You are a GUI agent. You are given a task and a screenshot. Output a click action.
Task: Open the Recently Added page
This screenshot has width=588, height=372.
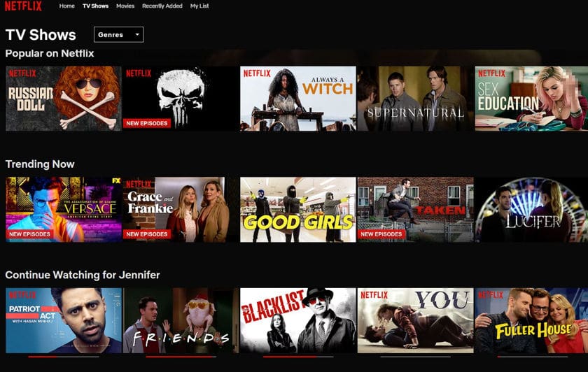click(162, 6)
